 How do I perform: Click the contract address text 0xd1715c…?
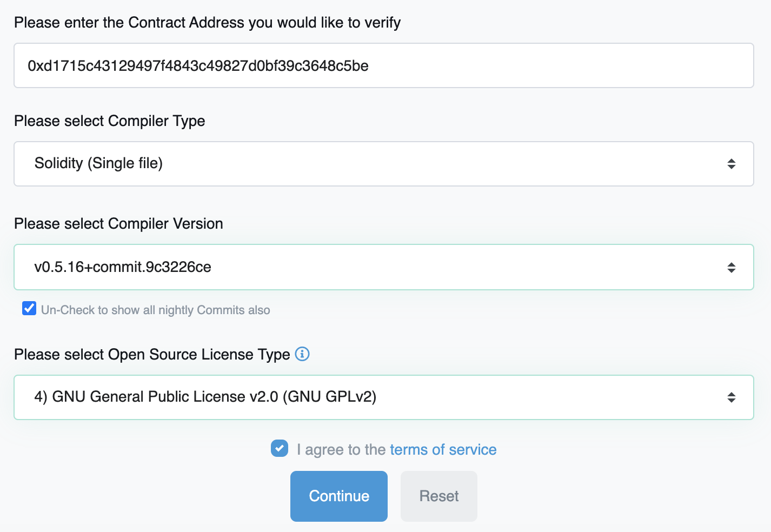198,66
